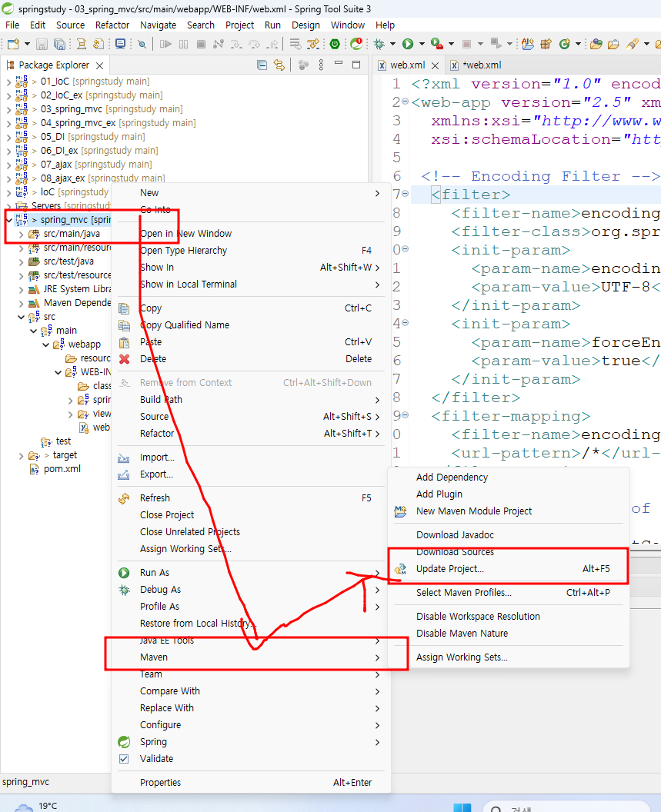Expand the 01_IoC project node

pyautogui.click(x=8, y=82)
